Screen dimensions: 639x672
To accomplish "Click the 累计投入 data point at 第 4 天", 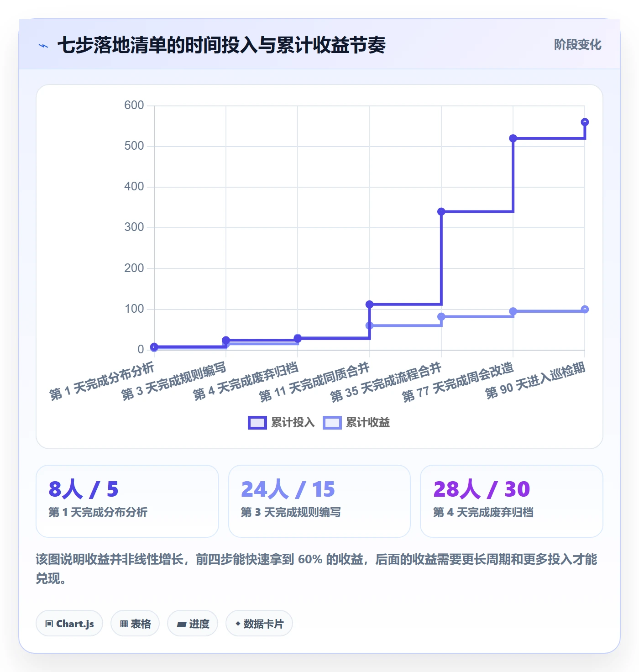I will (x=298, y=338).
